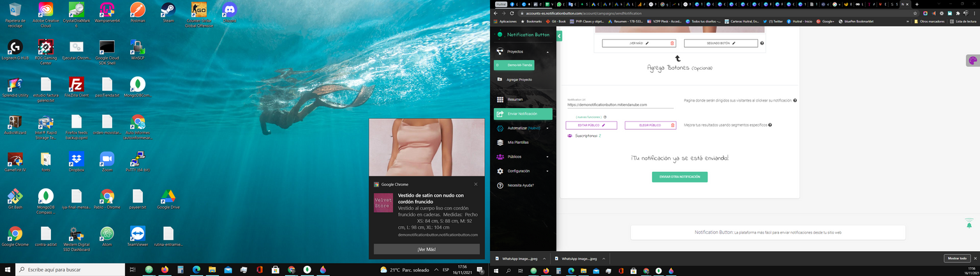
Task: Select Enviar Notificación in the sidebar
Action: (x=523, y=114)
